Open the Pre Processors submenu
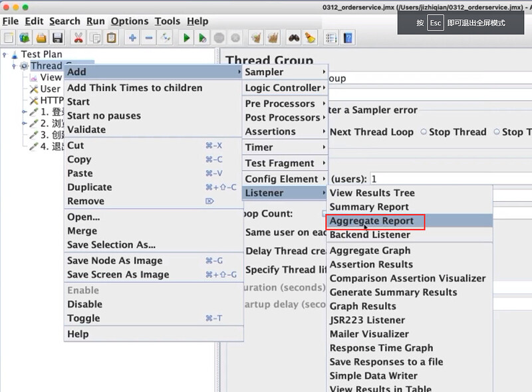This screenshot has height=392, width=532. (285, 104)
